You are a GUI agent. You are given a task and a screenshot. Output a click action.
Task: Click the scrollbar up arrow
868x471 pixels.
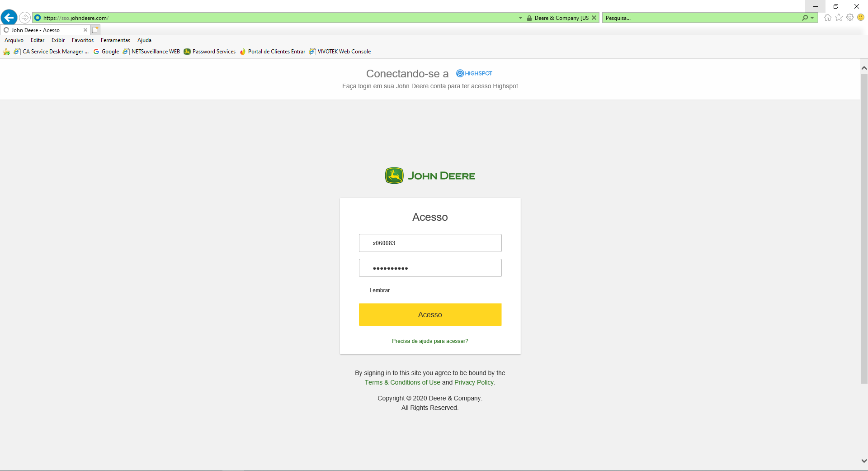(x=864, y=68)
